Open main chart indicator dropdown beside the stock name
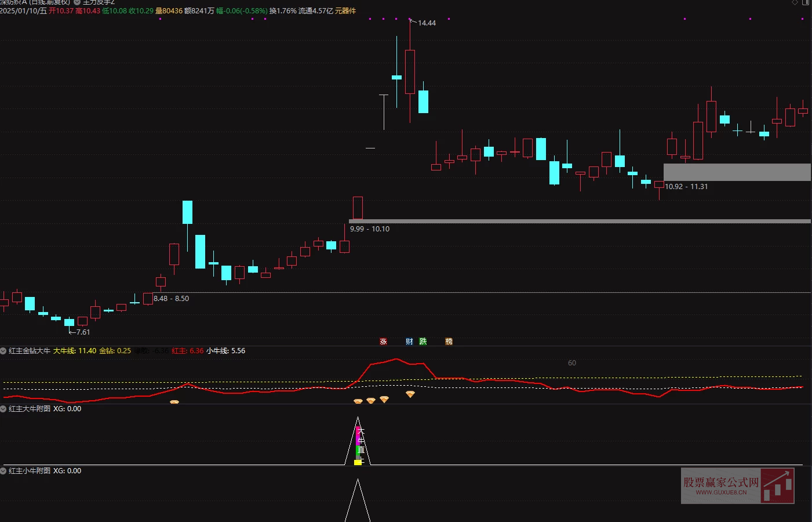This screenshot has height=522, width=812. point(77,2)
